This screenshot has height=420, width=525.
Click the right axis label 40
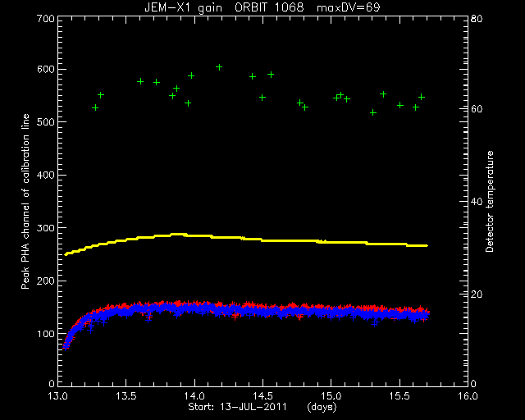(x=477, y=201)
